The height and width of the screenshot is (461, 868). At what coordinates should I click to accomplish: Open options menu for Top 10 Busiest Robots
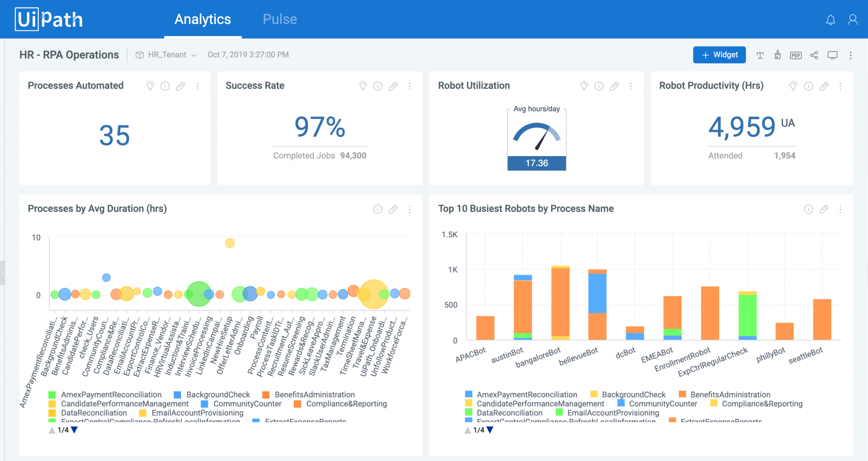point(841,209)
